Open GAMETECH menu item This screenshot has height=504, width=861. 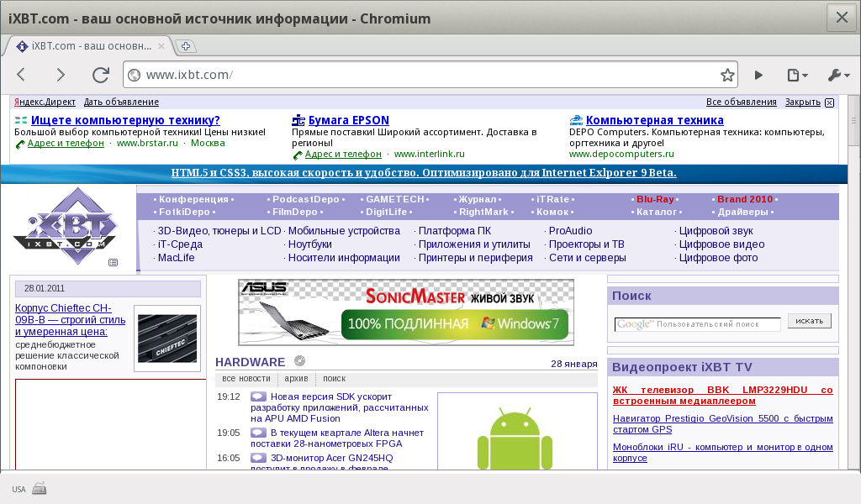395,199
